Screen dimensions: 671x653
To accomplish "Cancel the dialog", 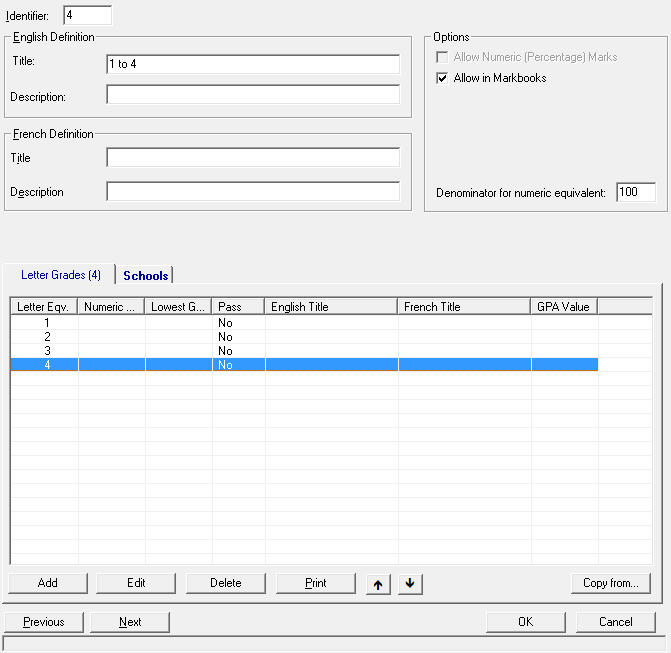I will 615,622.
